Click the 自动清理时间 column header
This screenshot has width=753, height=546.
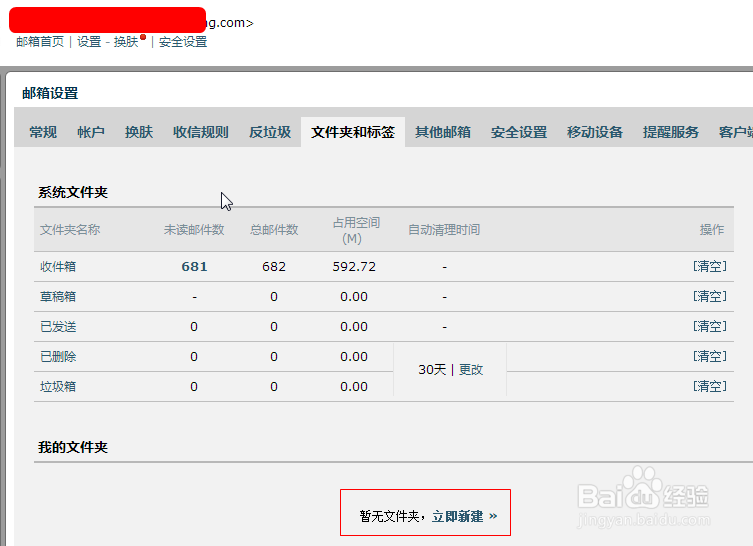coord(444,230)
